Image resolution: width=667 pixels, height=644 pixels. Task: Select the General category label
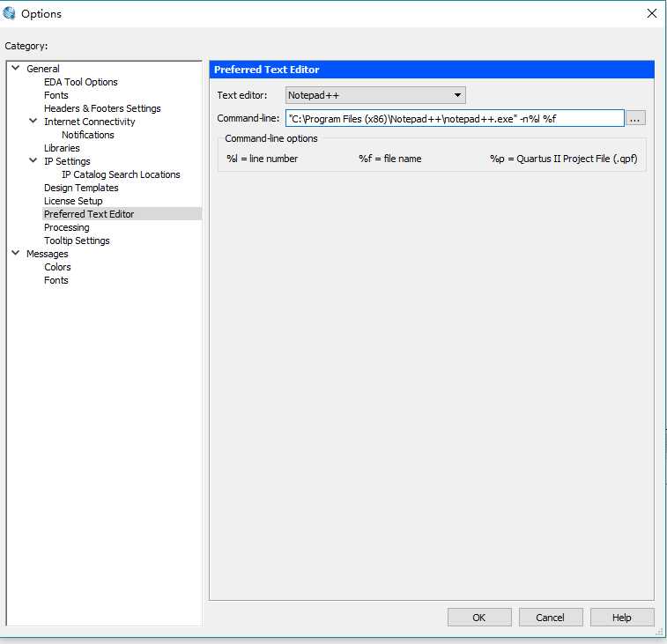[43, 69]
